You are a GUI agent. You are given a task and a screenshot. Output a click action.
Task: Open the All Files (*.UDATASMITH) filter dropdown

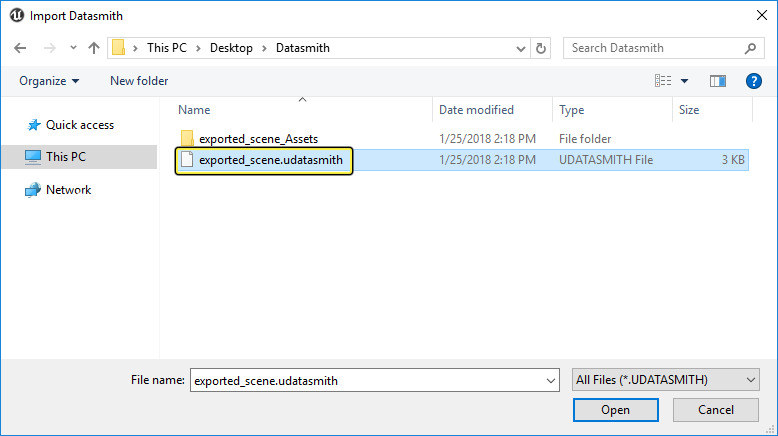click(665, 380)
